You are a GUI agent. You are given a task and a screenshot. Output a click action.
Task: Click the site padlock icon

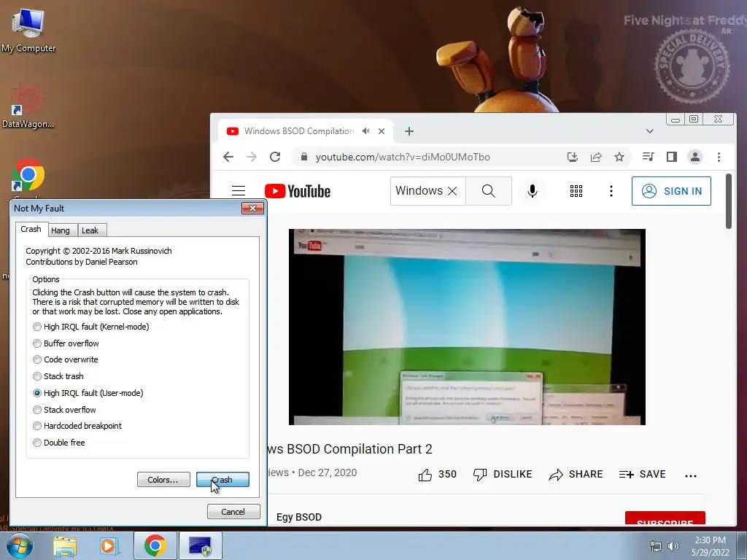point(304,157)
